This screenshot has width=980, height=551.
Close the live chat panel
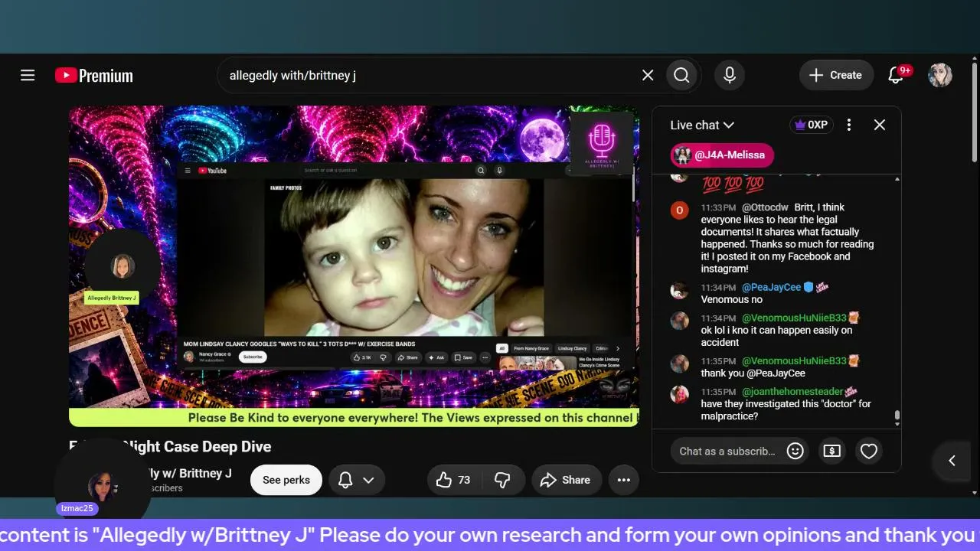tap(880, 125)
